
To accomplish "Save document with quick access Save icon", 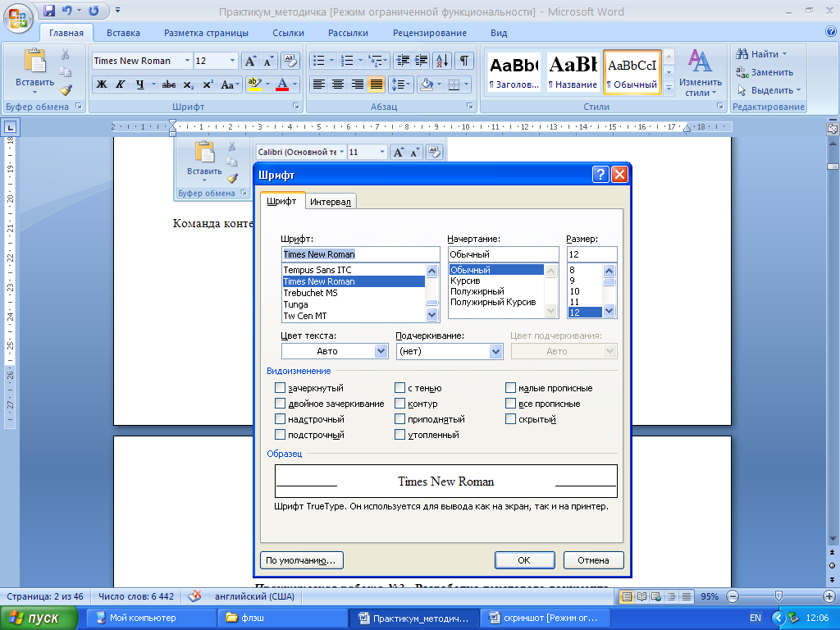I will (x=49, y=10).
